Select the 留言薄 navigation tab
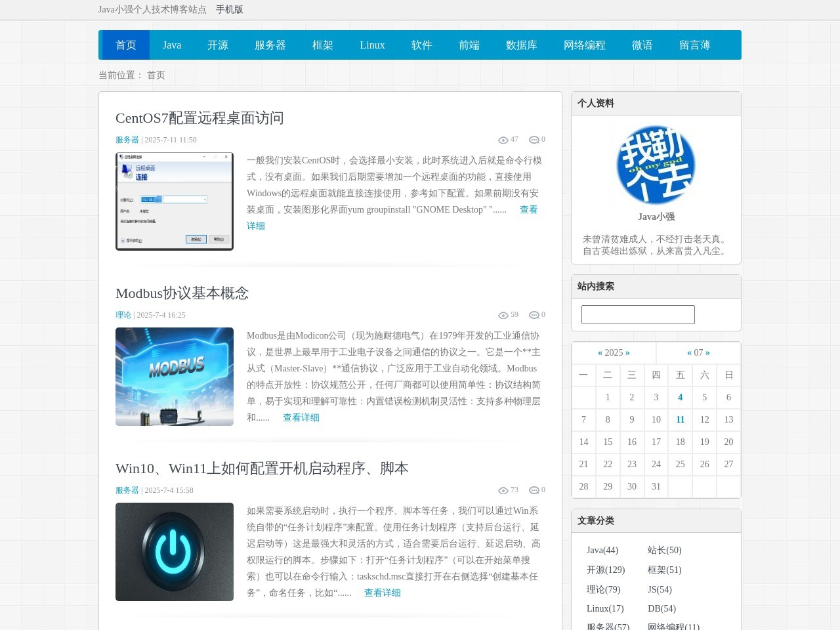Viewport: 840px width, 630px height. (x=694, y=45)
